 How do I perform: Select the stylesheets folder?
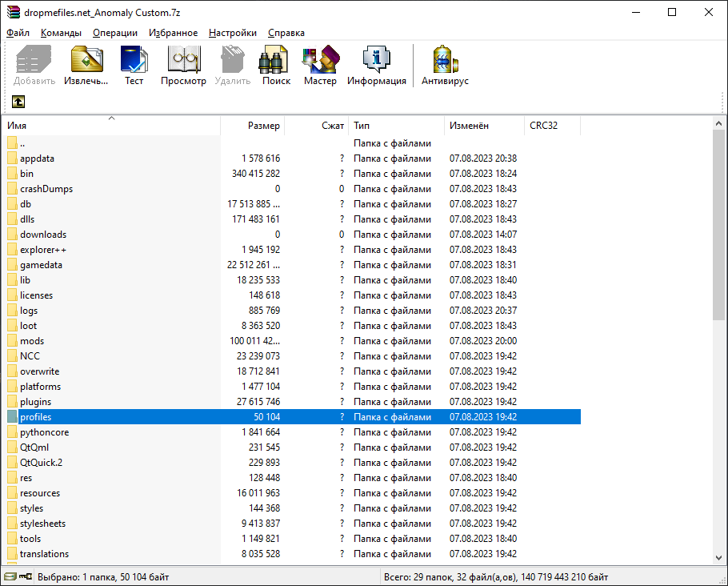[x=42, y=524]
